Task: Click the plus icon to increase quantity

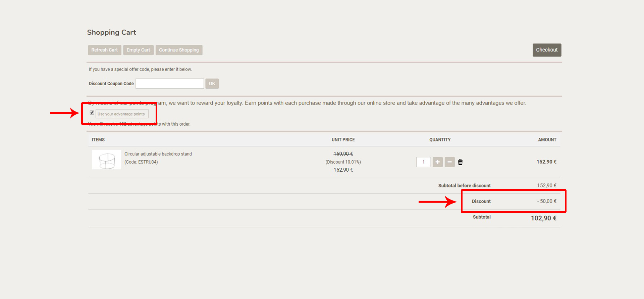Action: coord(437,162)
